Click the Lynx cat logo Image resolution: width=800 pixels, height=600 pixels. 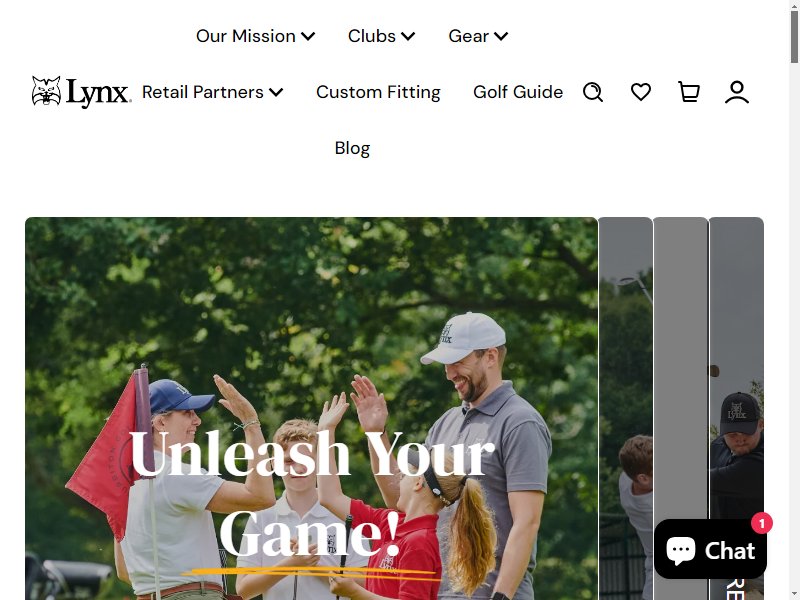click(46, 91)
